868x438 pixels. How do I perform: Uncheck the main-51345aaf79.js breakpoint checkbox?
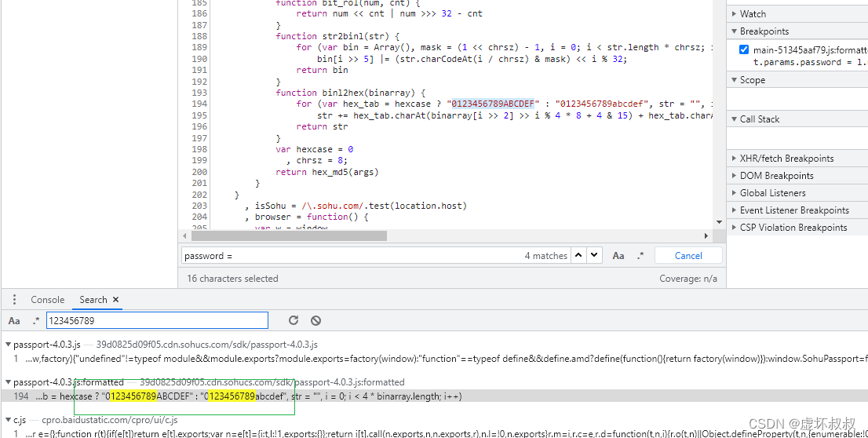[x=744, y=49]
